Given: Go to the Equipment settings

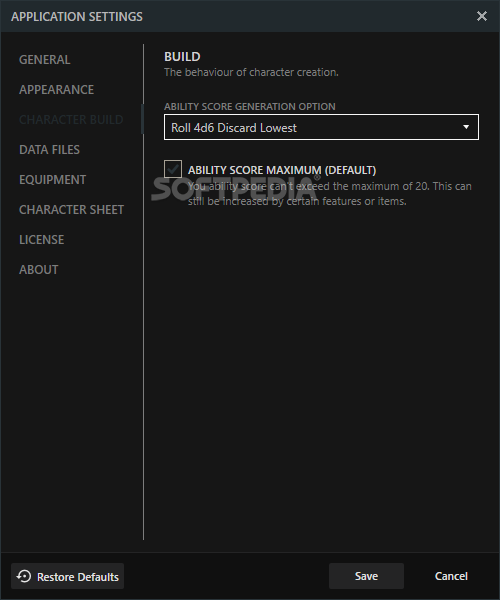Looking at the screenshot, I should pyautogui.click(x=52, y=179).
